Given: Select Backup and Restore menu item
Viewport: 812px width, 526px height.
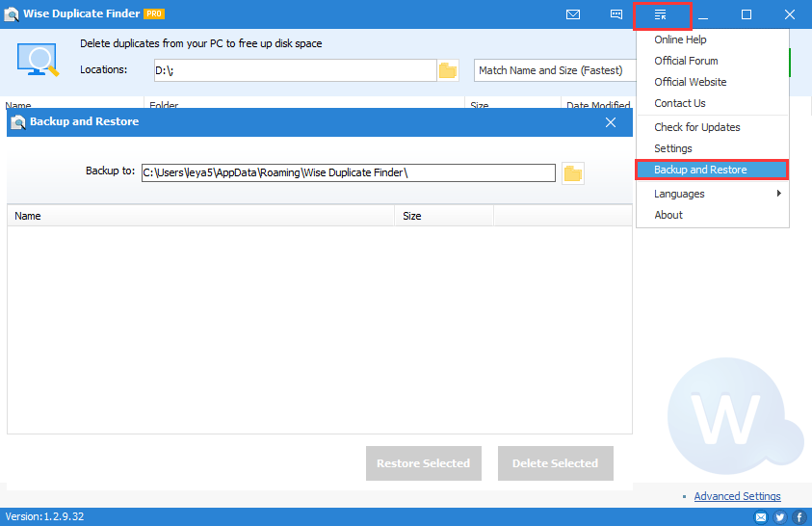Looking at the screenshot, I should pos(712,170).
